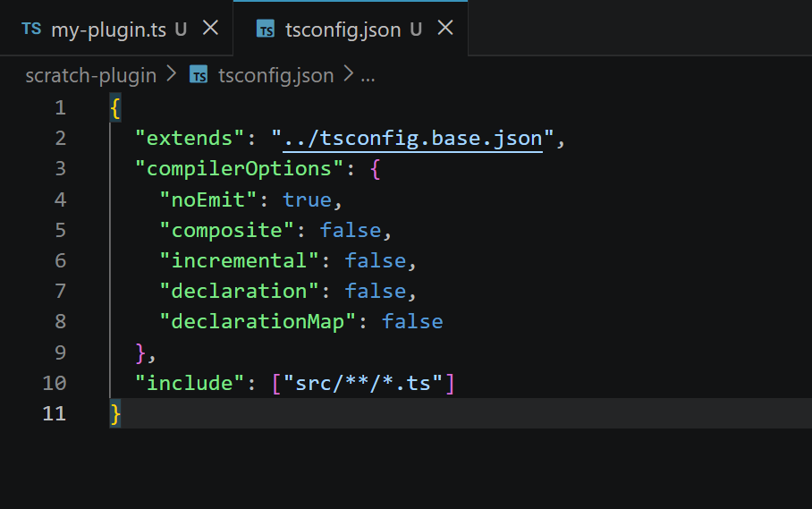Image resolution: width=812 pixels, height=509 pixels.
Task: Click the "extends" key on line 2
Action: coord(190,139)
